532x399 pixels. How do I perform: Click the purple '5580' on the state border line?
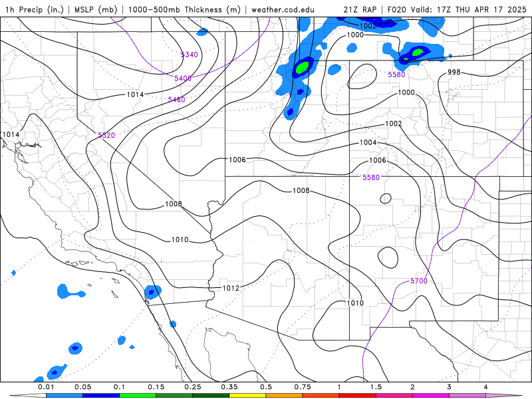[371, 178]
